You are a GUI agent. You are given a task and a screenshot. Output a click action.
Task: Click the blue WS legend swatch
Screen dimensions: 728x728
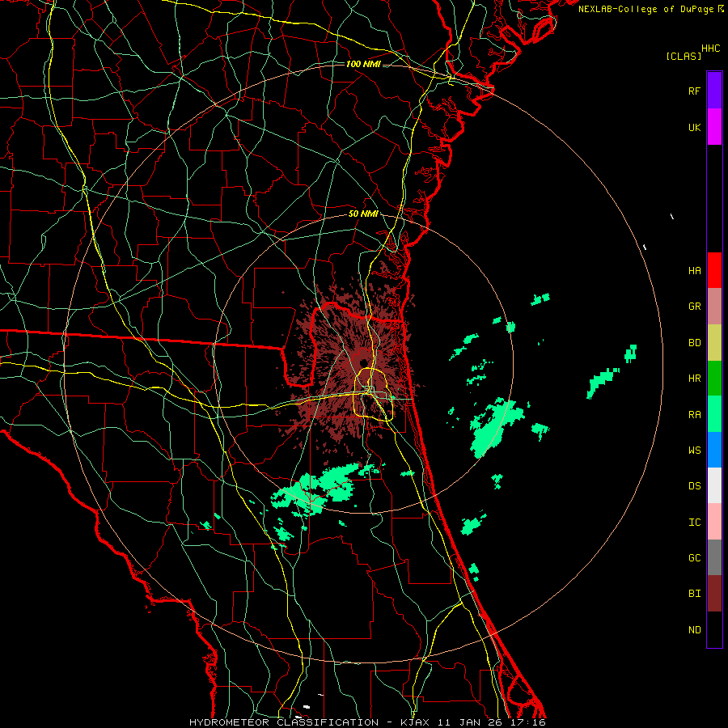(x=714, y=450)
